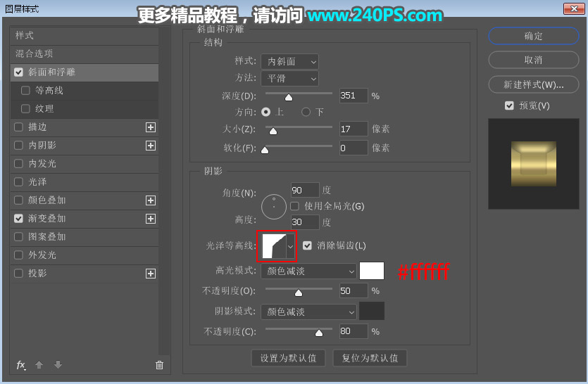Click 大小 value field showing 17
588x384 pixels.
click(x=354, y=129)
